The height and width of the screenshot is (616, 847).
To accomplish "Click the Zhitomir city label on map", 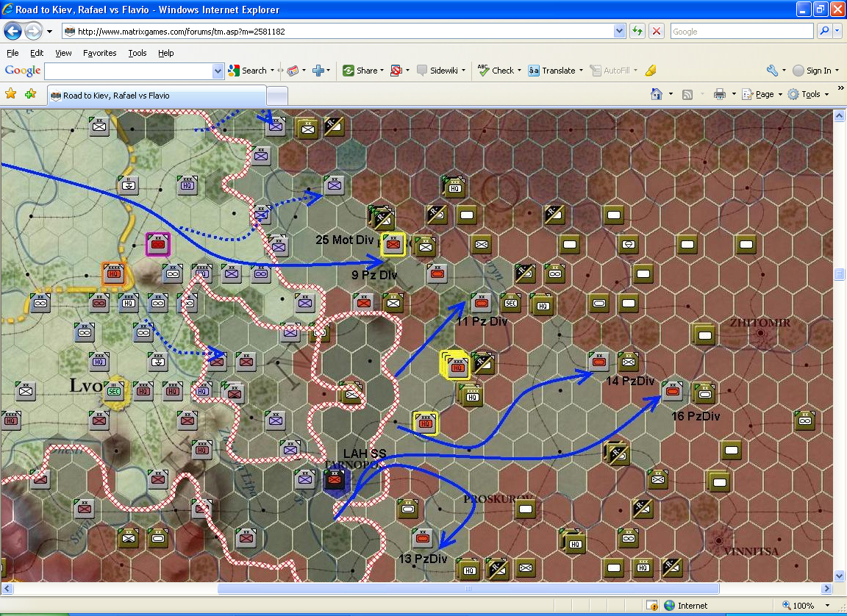I will coord(760,323).
